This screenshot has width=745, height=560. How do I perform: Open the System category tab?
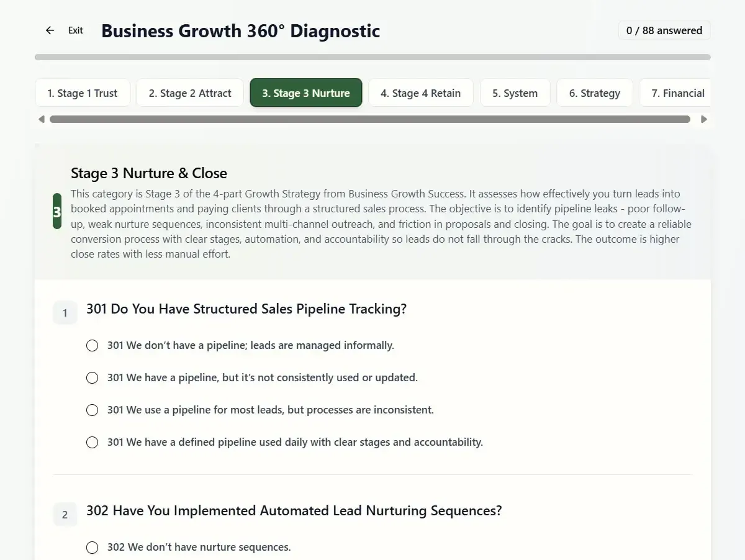coord(515,93)
